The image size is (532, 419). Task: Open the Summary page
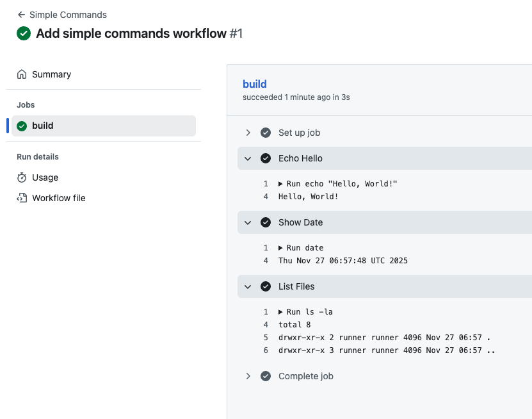click(51, 74)
